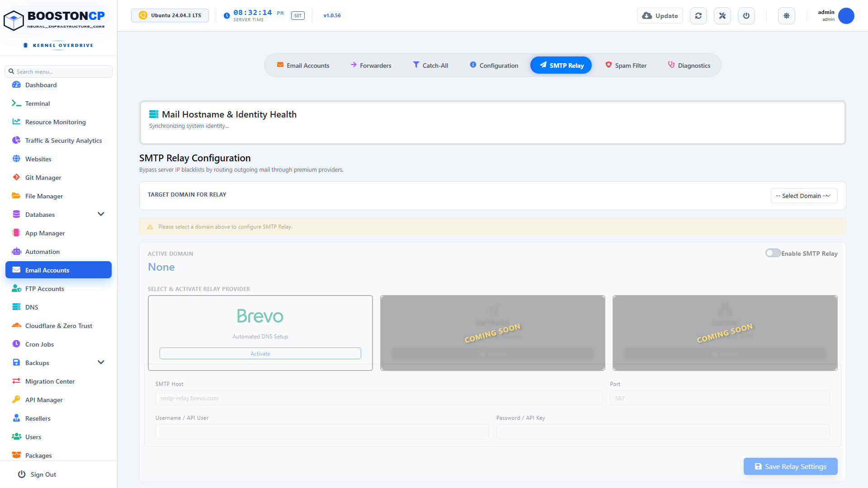Open Git Manager
The image size is (868, 488).
click(59, 178)
